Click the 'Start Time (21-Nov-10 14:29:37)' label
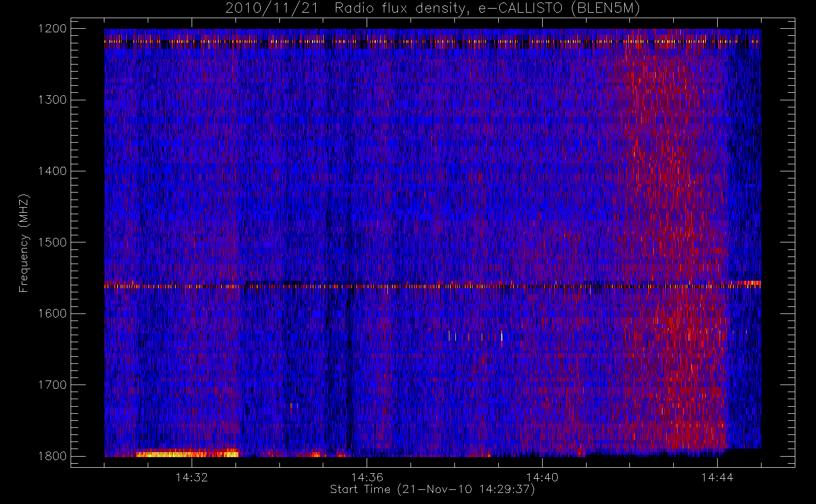This screenshot has height=504, width=816. (432, 489)
